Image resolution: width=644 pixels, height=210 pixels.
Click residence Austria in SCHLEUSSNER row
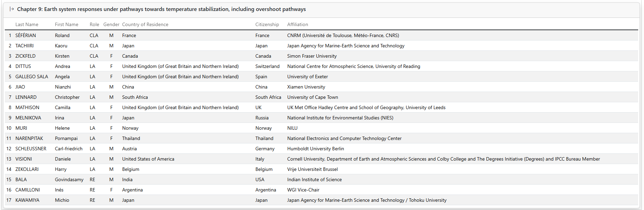(129, 149)
